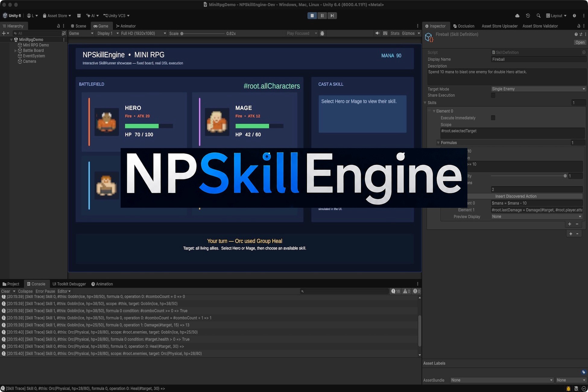
Task: Pause the running game
Action: click(x=322, y=16)
